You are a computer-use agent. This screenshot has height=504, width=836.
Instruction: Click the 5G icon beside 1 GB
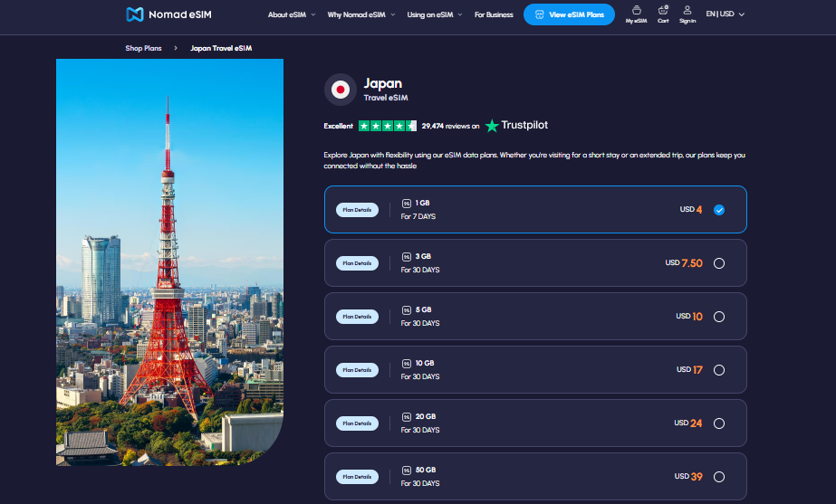coord(407,203)
